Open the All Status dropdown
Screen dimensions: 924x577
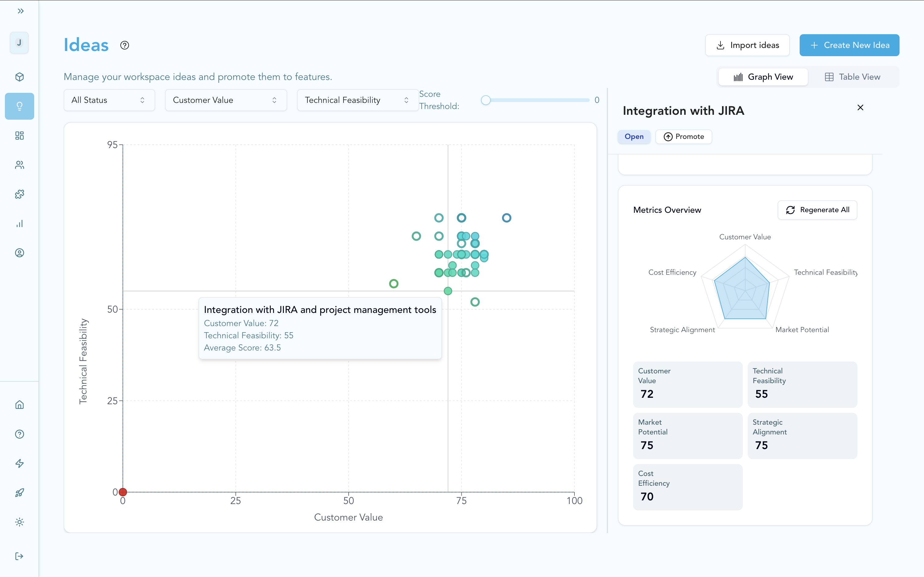(x=109, y=100)
